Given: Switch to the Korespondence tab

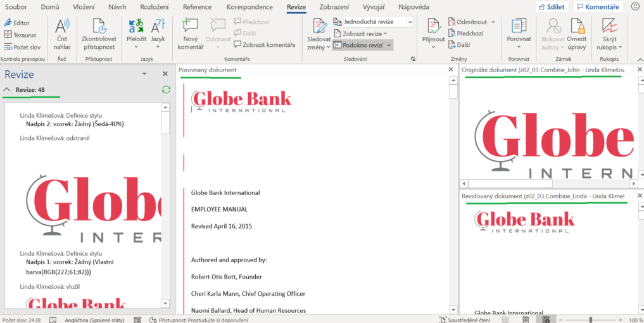Looking at the screenshot, I should (x=249, y=7).
